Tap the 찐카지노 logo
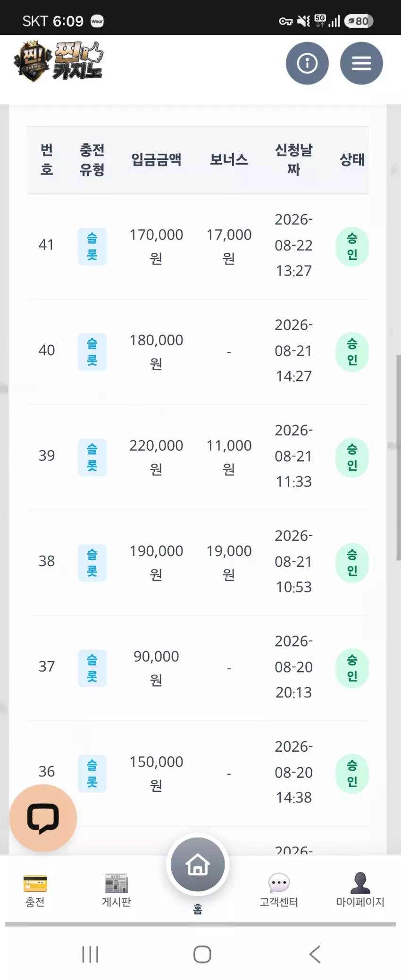 coord(59,61)
